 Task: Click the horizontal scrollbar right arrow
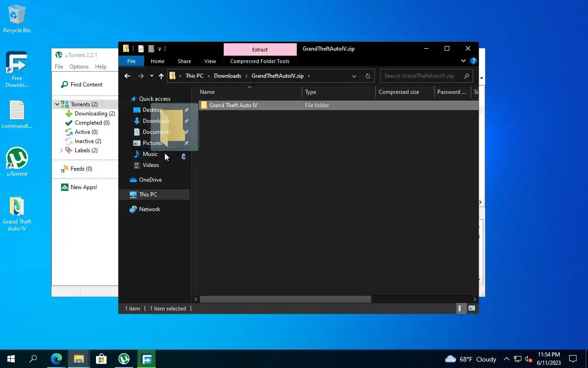point(475,299)
